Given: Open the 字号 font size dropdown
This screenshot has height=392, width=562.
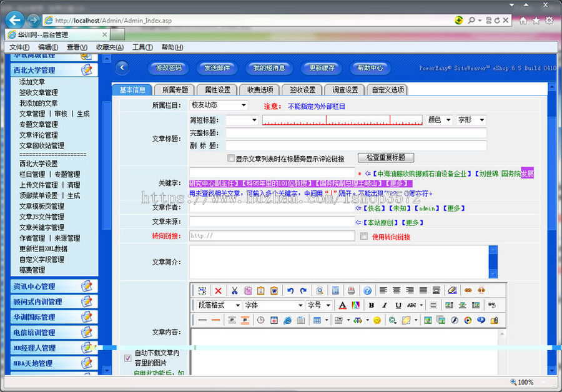Looking at the screenshot, I should tap(319, 305).
